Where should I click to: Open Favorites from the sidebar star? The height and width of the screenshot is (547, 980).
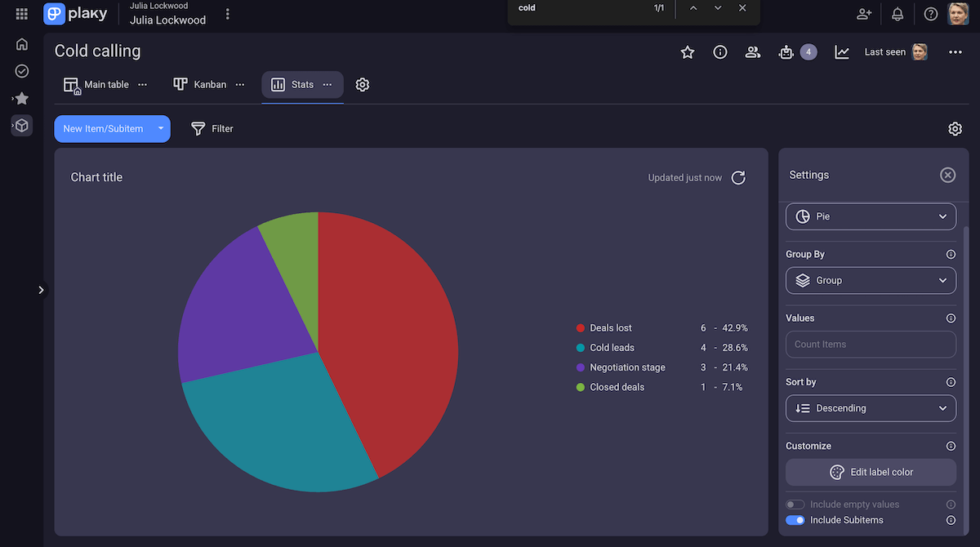(x=20, y=98)
